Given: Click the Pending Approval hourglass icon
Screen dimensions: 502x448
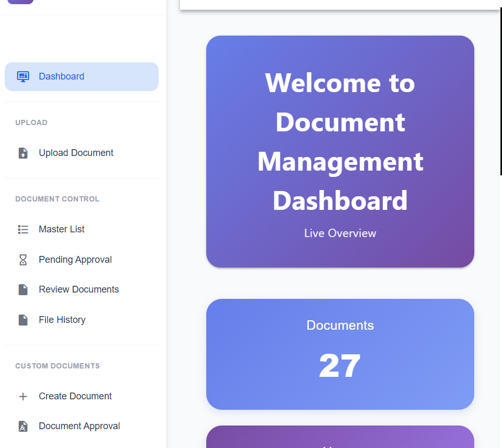Looking at the screenshot, I should pos(23,260).
